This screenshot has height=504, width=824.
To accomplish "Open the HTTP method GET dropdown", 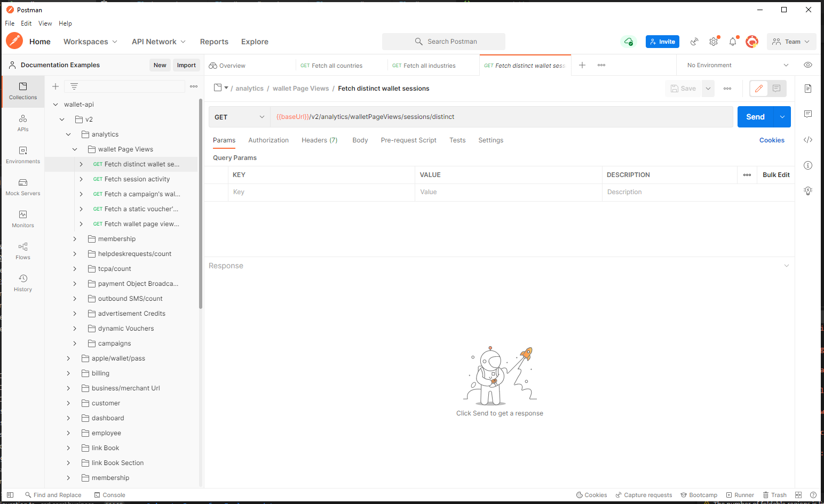I will tap(240, 117).
